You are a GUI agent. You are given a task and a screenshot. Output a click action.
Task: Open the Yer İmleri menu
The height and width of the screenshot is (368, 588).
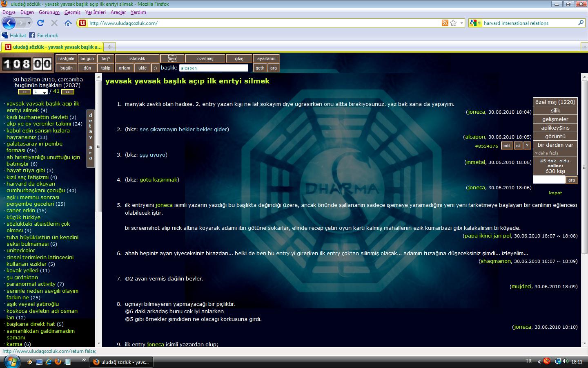tap(96, 12)
